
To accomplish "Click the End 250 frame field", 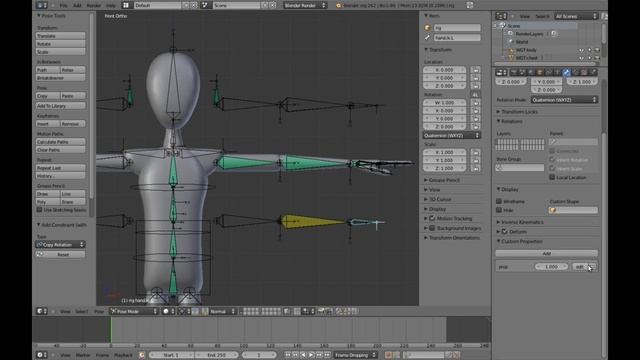I will pyautogui.click(x=216, y=355).
